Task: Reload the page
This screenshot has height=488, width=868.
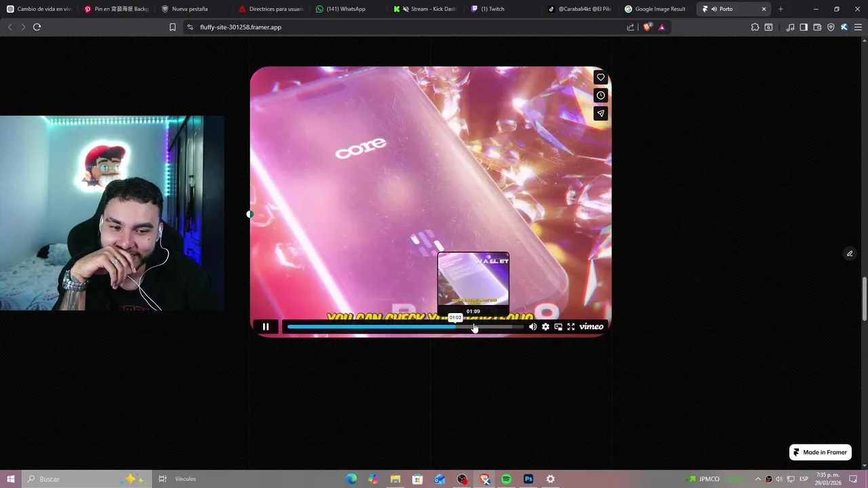Action: [37, 27]
